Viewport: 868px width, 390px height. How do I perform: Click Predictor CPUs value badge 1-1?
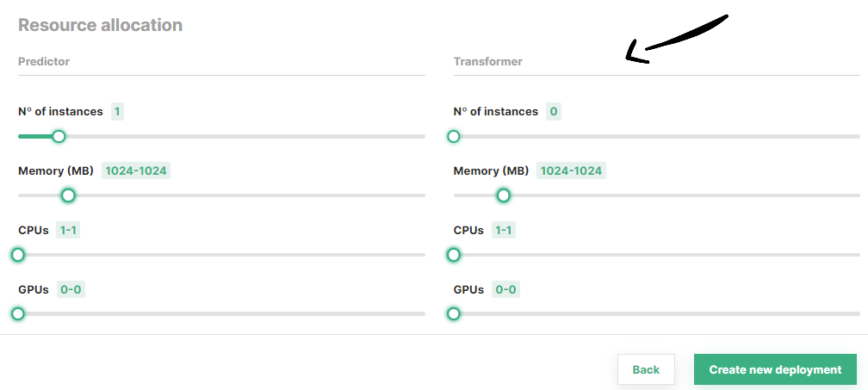(x=69, y=230)
